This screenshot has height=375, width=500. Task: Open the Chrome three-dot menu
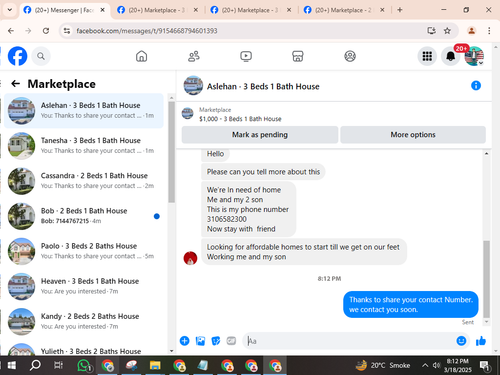tap(489, 31)
